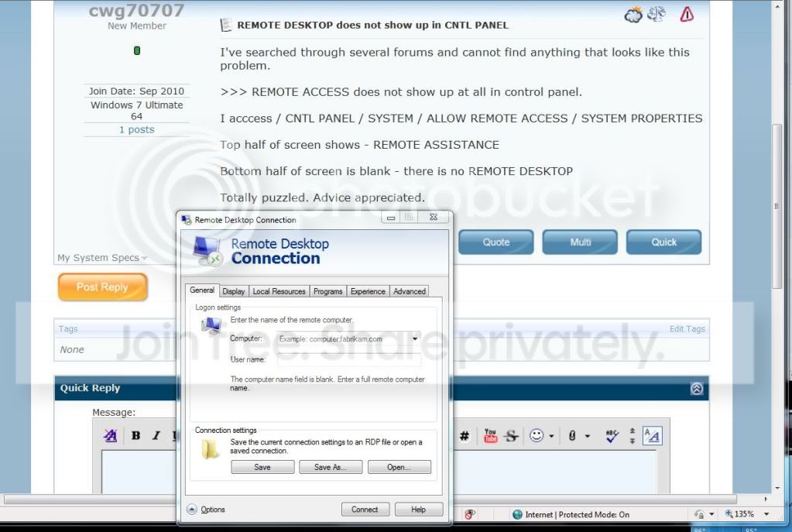Click the orange Post Reply button
This screenshot has width=792, height=532.
(x=102, y=287)
